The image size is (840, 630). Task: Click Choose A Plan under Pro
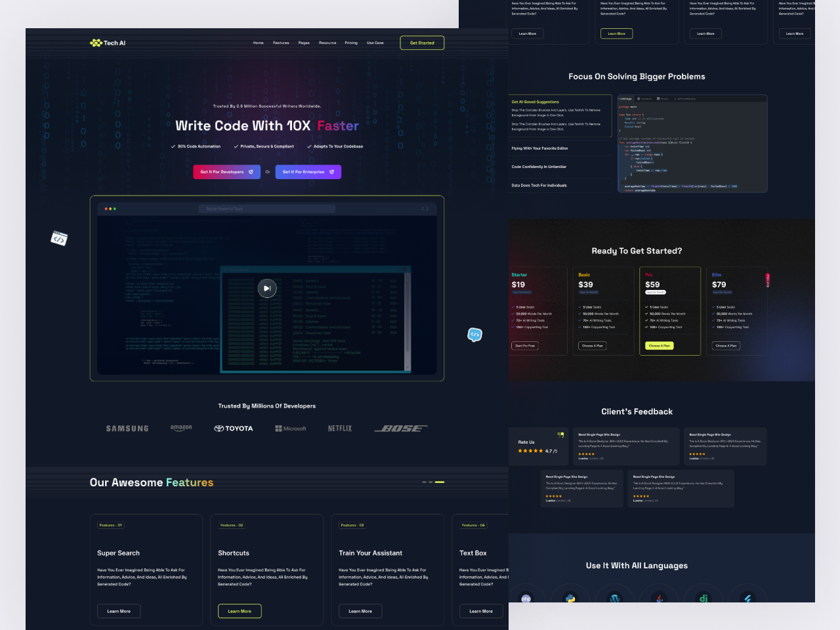[659, 345]
